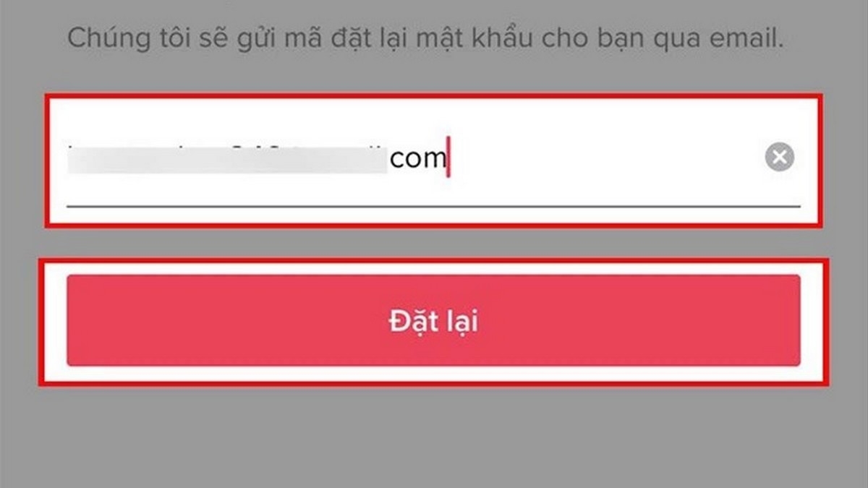This screenshot has width=868, height=488.
Task: Click "Chúng tôi" at the start of the instruction
Action: click(x=116, y=38)
